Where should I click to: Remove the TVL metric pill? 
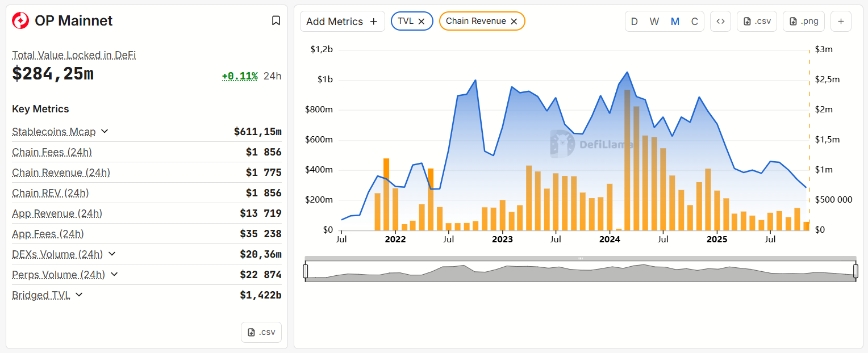tap(422, 20)
